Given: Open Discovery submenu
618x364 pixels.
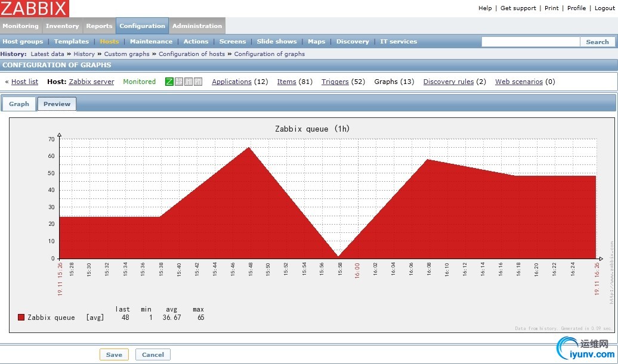Looking at the screenshot, I should tap(353, 41).
